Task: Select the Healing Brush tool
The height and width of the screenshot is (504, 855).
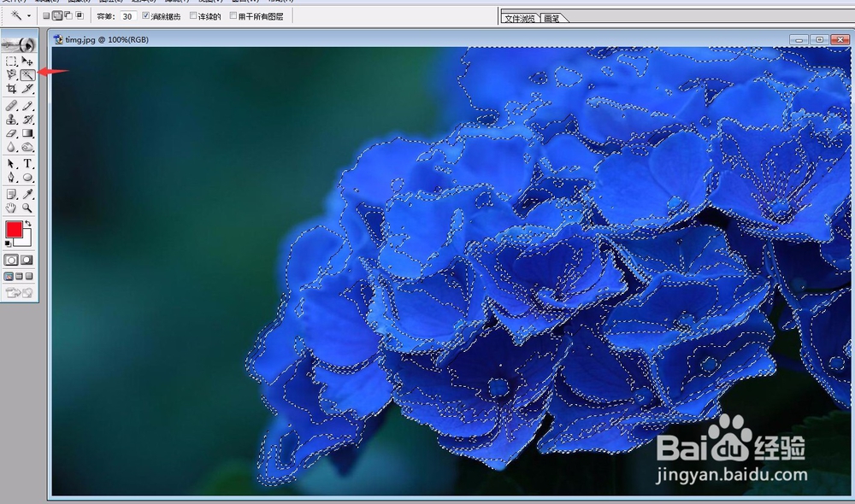Action: 11,105
